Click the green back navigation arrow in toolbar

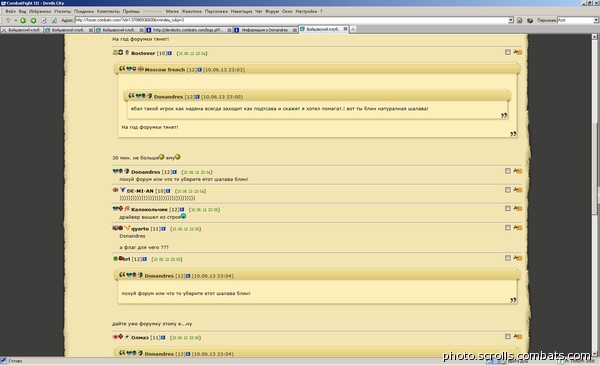(x=23, y=20)
